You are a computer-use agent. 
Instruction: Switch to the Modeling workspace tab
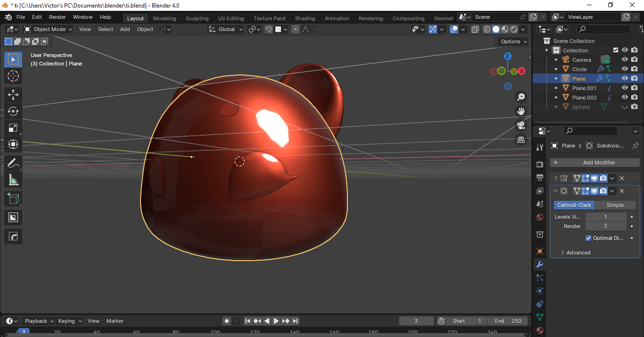pos(165,18)
